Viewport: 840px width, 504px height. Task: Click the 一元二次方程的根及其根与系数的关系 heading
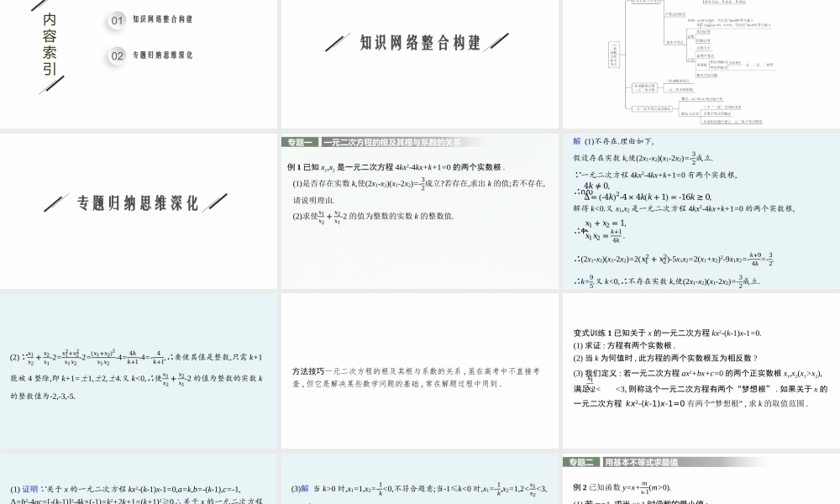391,143
